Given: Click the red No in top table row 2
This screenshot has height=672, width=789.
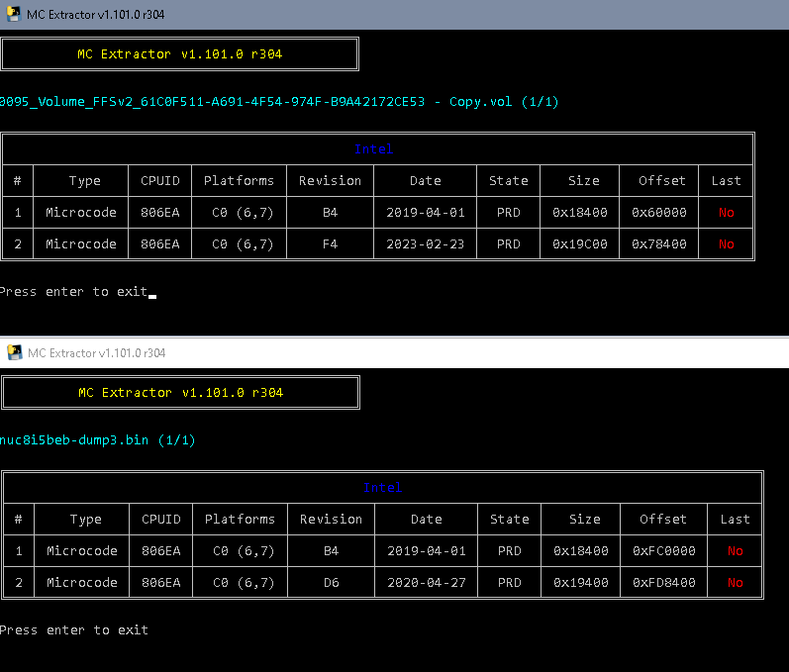Looking at the screenshot, I should point(726,243).
